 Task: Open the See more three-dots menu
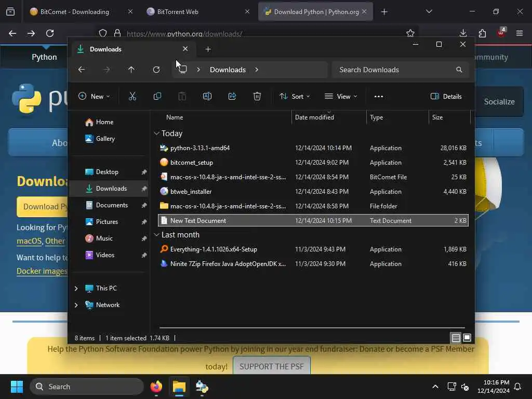click(379, 96)
